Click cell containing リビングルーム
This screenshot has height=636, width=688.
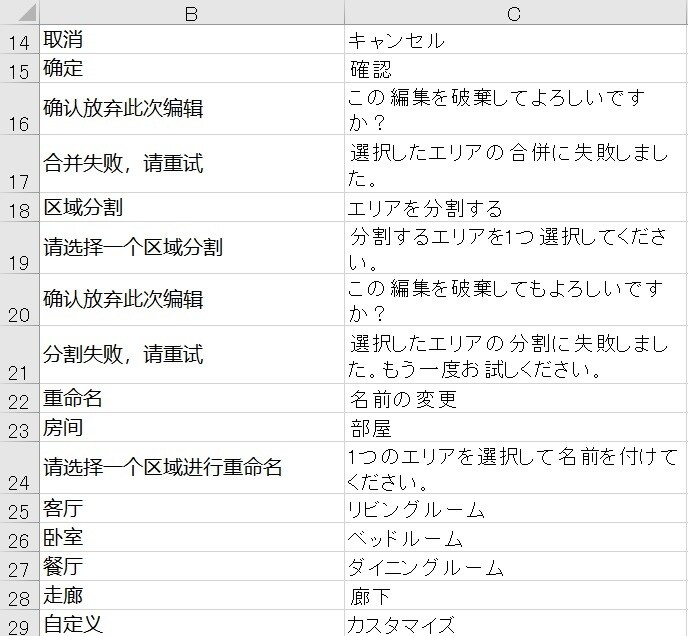(x=516, y=508)
